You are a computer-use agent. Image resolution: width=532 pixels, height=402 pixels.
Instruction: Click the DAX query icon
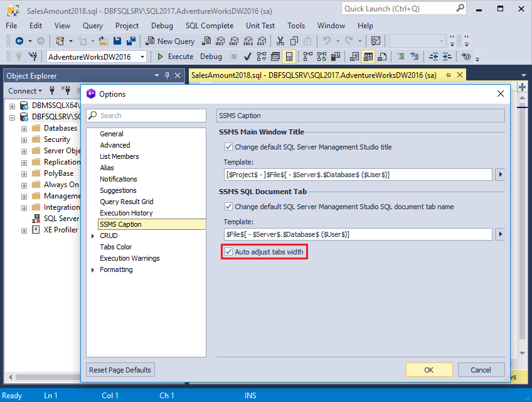[262, 41]
